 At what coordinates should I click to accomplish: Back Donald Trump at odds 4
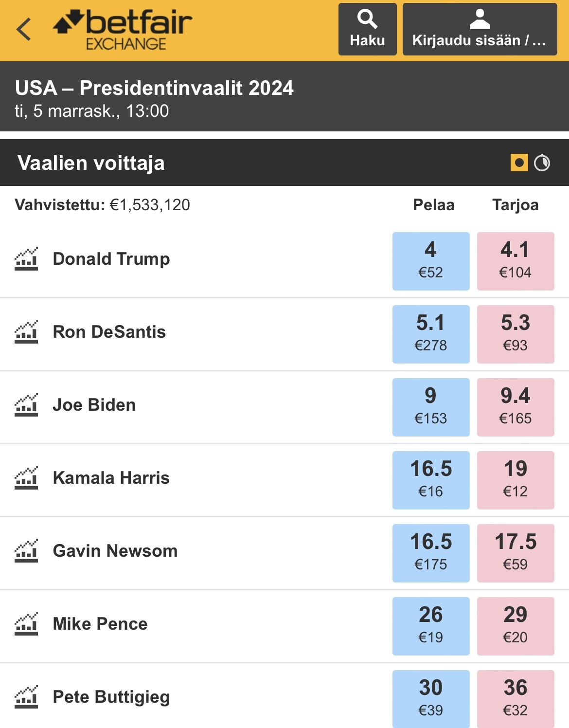click(x=431, y=261)
